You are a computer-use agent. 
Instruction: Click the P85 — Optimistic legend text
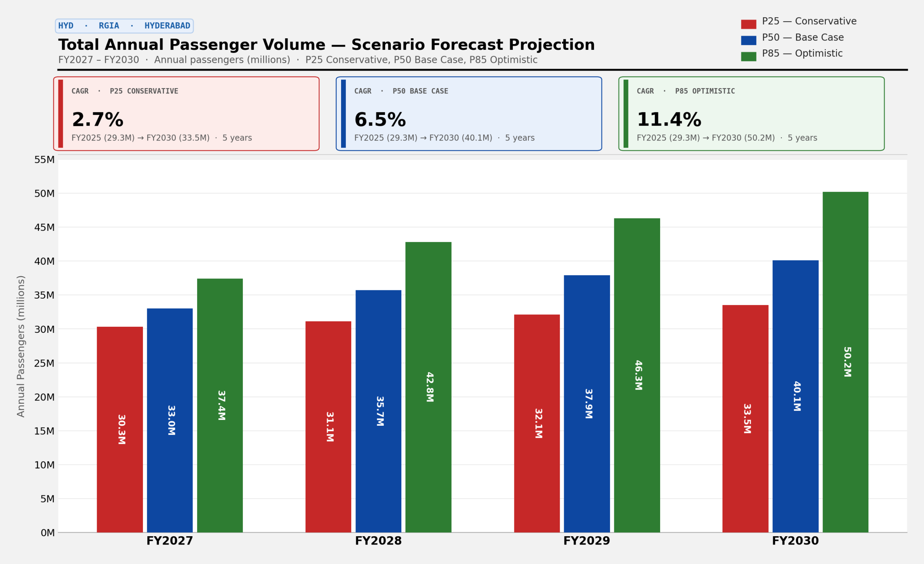pyautogui.click(x=802, y=54)
